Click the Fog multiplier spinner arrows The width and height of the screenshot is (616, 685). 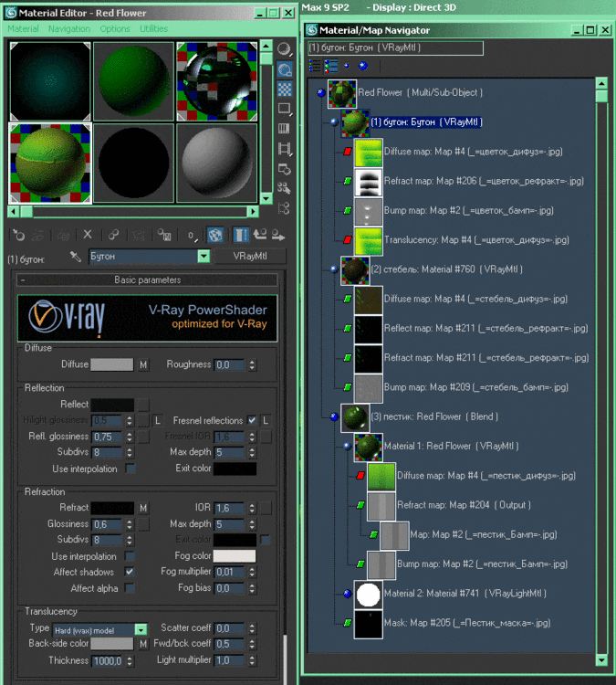click(252, 572)
